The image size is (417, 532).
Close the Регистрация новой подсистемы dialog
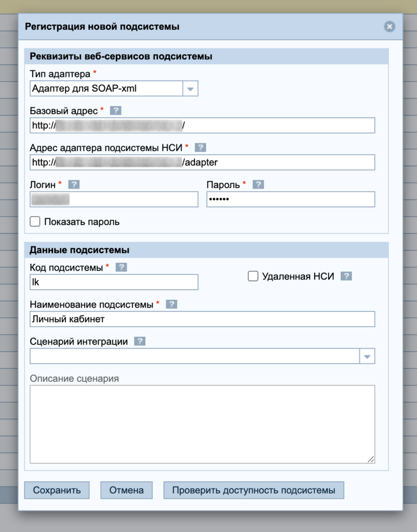pos(389,27)
